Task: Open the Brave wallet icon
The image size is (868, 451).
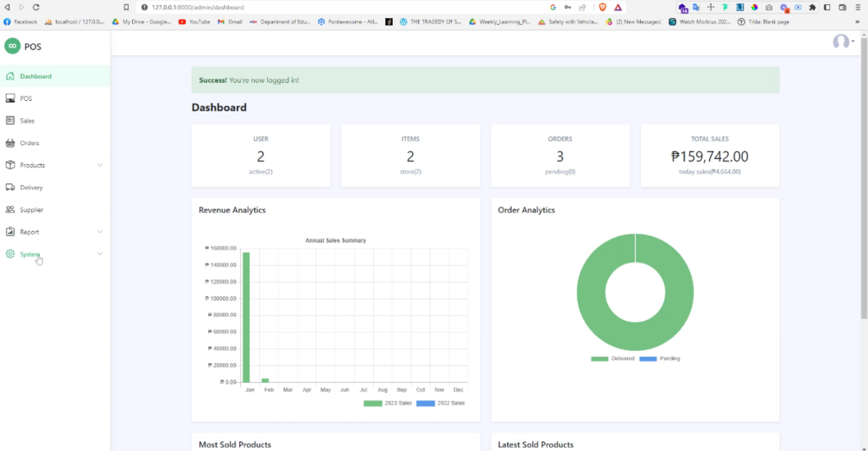Action: tap(842, 7)
